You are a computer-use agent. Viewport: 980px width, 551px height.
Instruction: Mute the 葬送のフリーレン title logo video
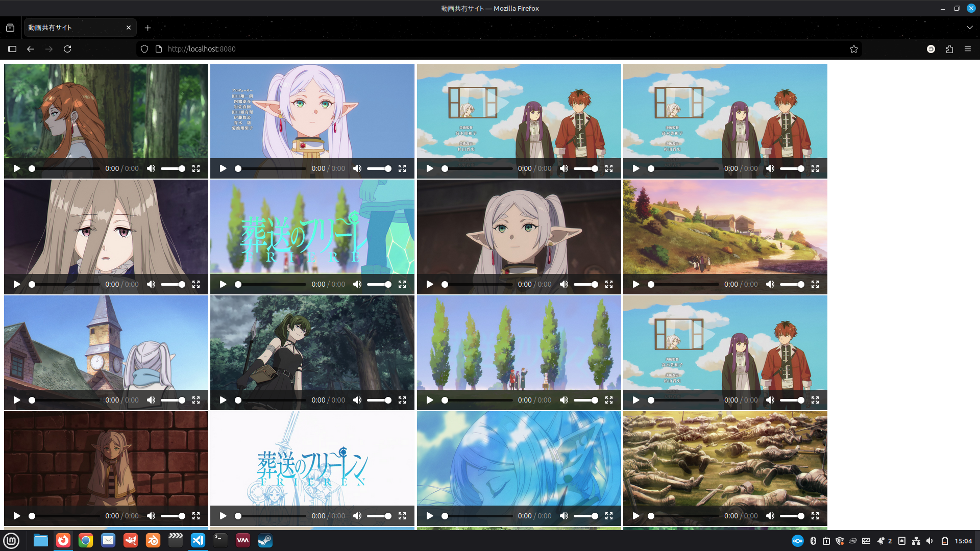pos(357,284)
